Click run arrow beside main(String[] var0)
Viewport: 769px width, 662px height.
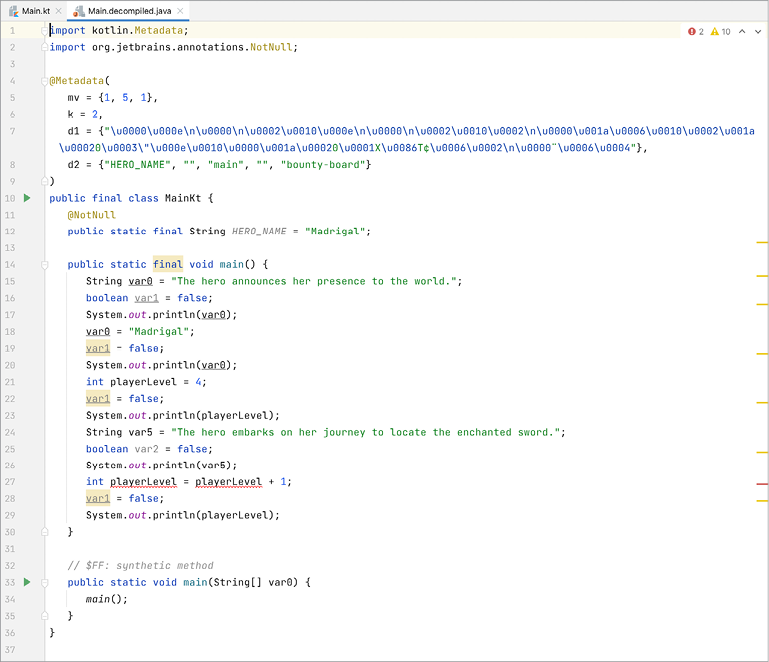coord(27,582)
